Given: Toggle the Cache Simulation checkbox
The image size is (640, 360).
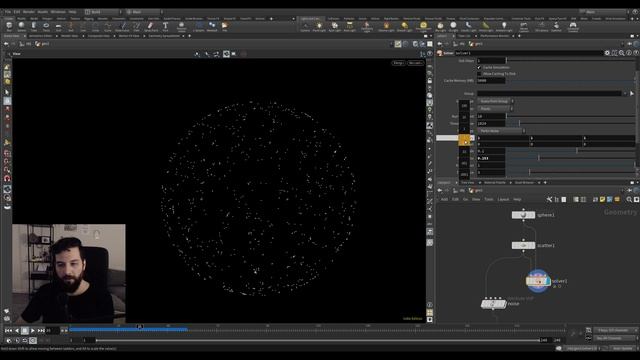Looking at the screenshot, I should pyautogui.click(x=479, y=67).
